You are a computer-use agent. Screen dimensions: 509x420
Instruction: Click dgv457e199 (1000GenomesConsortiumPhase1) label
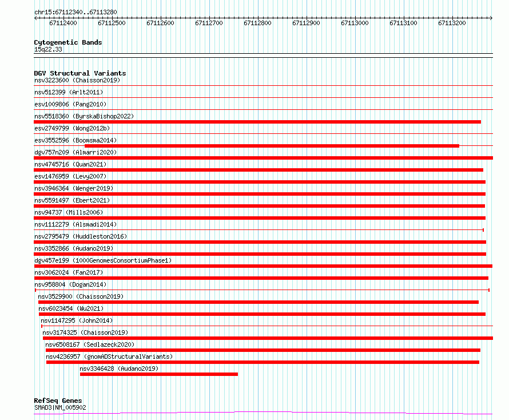tap(103, 260)
